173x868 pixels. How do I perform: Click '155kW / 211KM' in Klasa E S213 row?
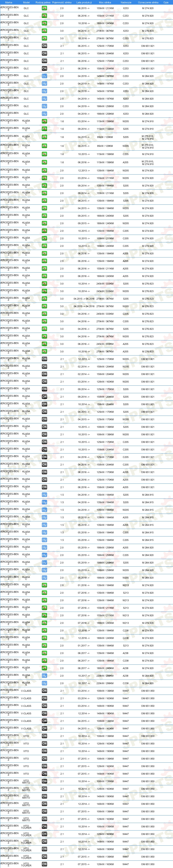coord(105,608)
